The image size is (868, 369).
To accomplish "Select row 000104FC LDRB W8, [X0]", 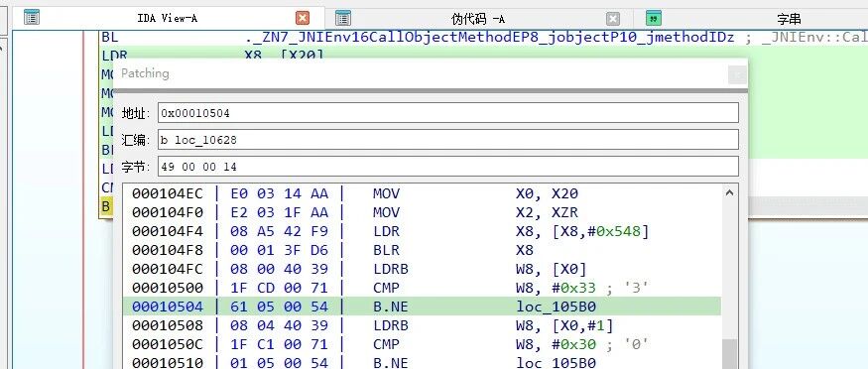I will tap(422, 269).
